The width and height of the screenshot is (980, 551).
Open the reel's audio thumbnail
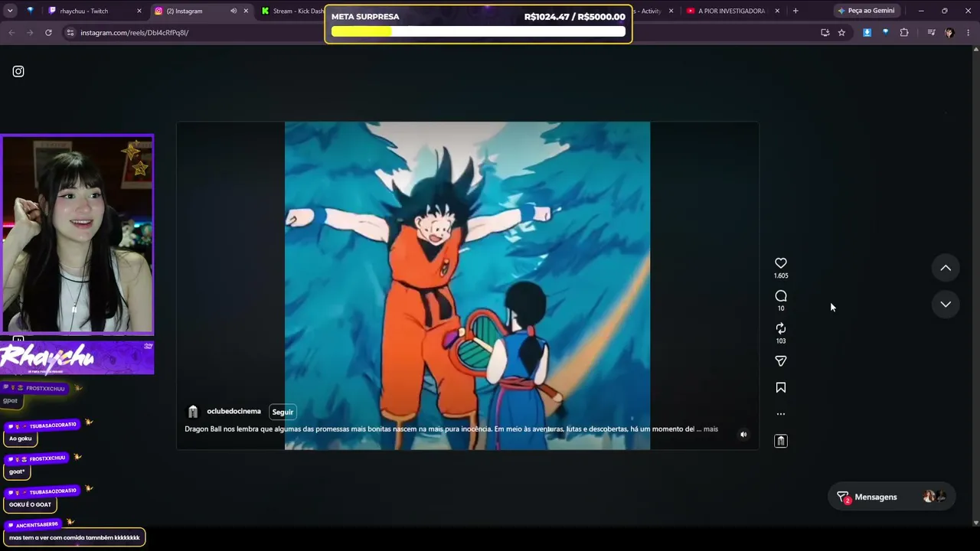pyautogui.click(x=781, y=441)
